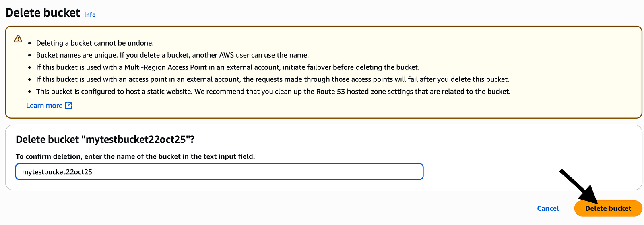Image resolution: width=644 pixels, height=225 pixels.
Task: Focus the bucket name confirmation input field
Action: (x=219, y=172)
